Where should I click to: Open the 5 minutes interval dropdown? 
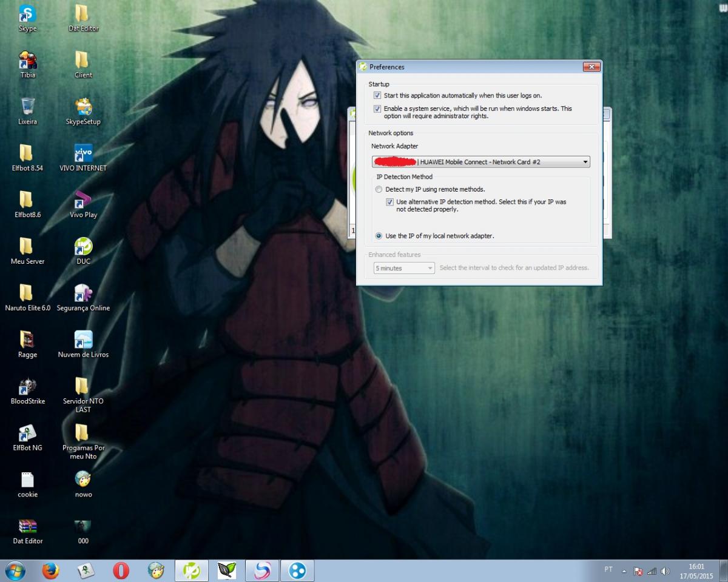tap(404, 268)
